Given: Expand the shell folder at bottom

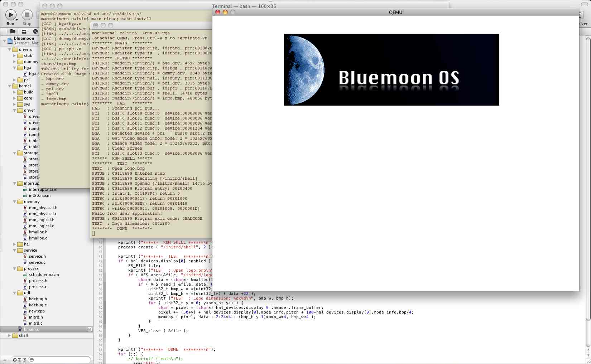Looking at the screenshot, I should (x=10, y=335).
